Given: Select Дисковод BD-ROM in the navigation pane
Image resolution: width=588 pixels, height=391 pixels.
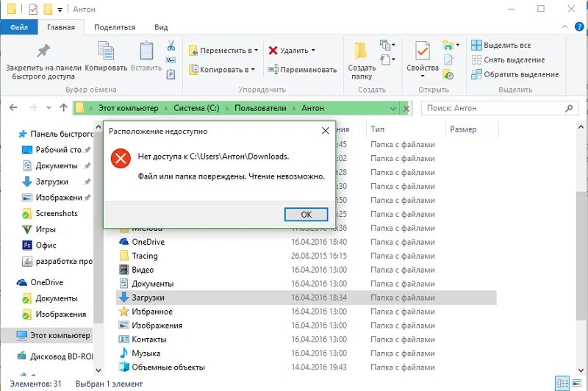Looking at the screenshot, I should point(54,356).
